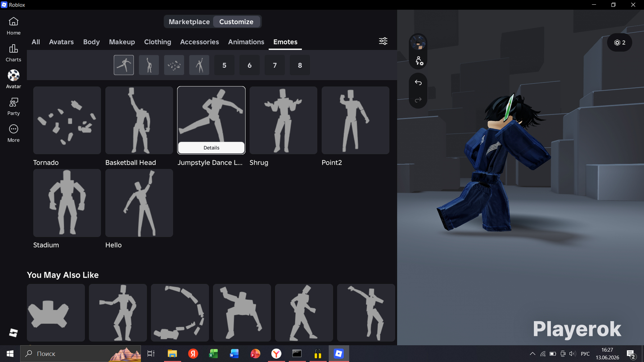
Task: Open sixth recommended emote with pointing figure
Action: [366, 313]
